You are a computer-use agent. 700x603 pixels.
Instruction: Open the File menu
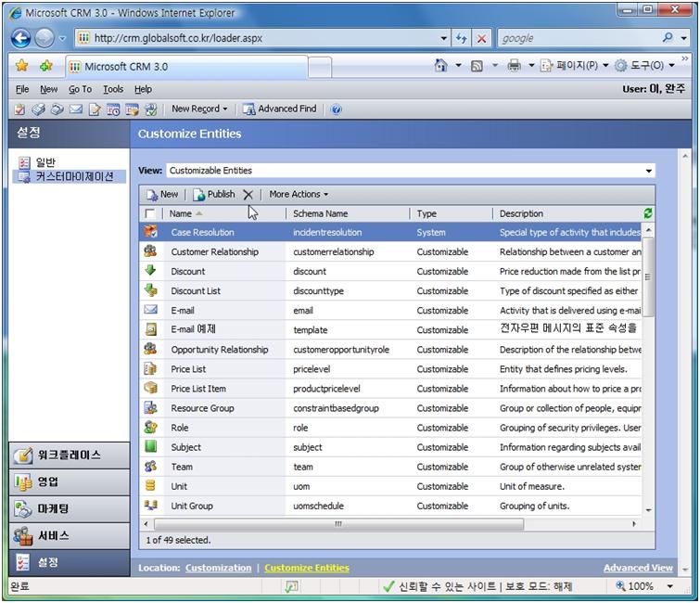[x=22, y=89]
